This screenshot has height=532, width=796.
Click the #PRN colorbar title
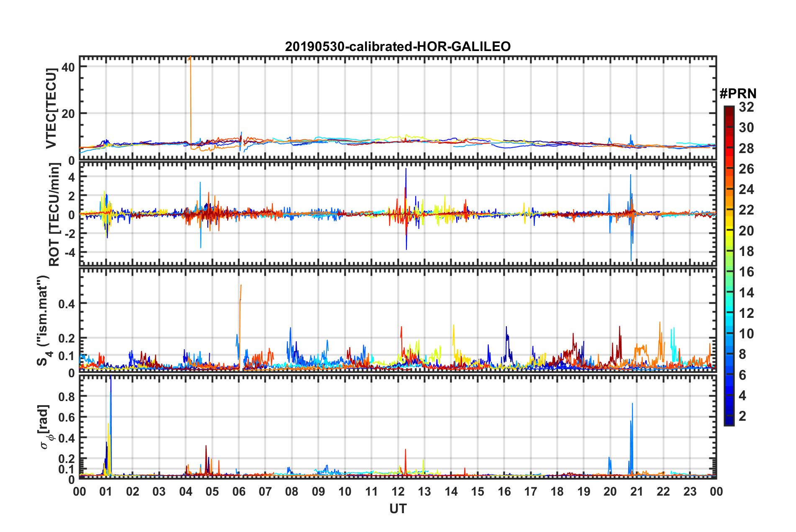[738, 93]
